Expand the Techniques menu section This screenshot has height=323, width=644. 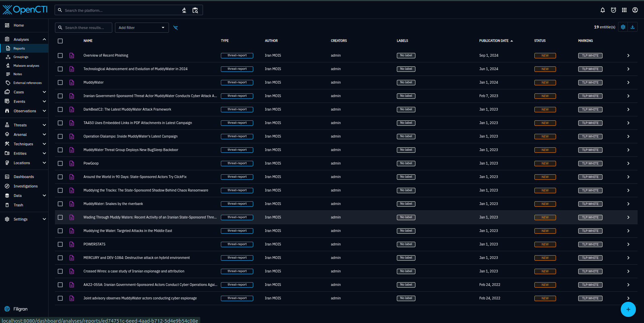tap(44, 144)
